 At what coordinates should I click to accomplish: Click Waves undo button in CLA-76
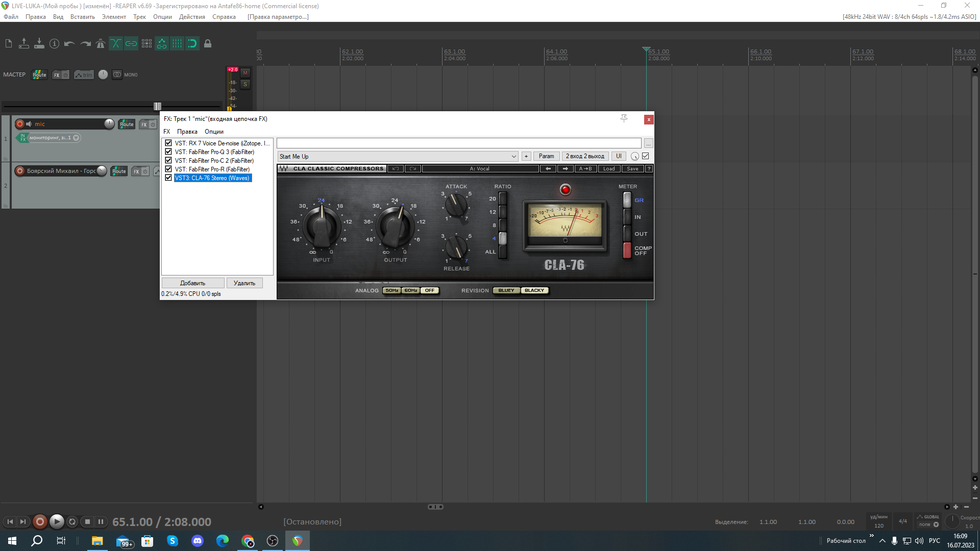tap(395, 169)
